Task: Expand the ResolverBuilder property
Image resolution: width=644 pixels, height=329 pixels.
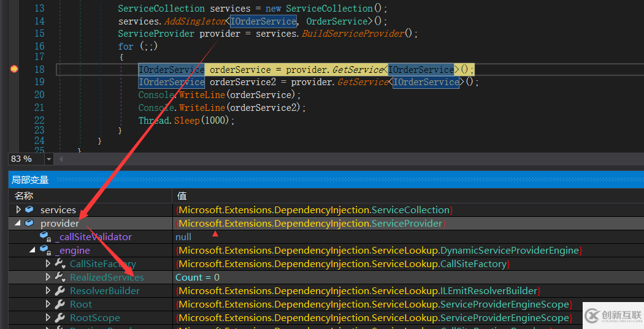Action: pyautogui.click(x=48, y=290)
